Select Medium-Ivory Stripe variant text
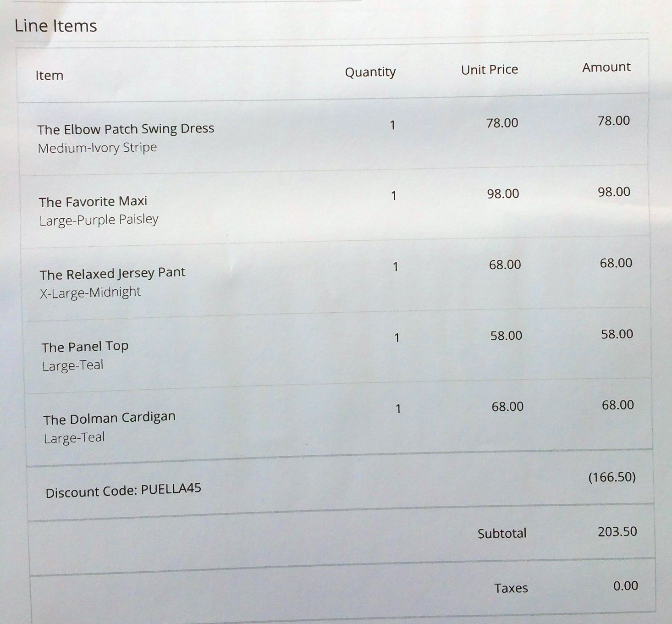This screenshot has height=624, width=672. 97,148
